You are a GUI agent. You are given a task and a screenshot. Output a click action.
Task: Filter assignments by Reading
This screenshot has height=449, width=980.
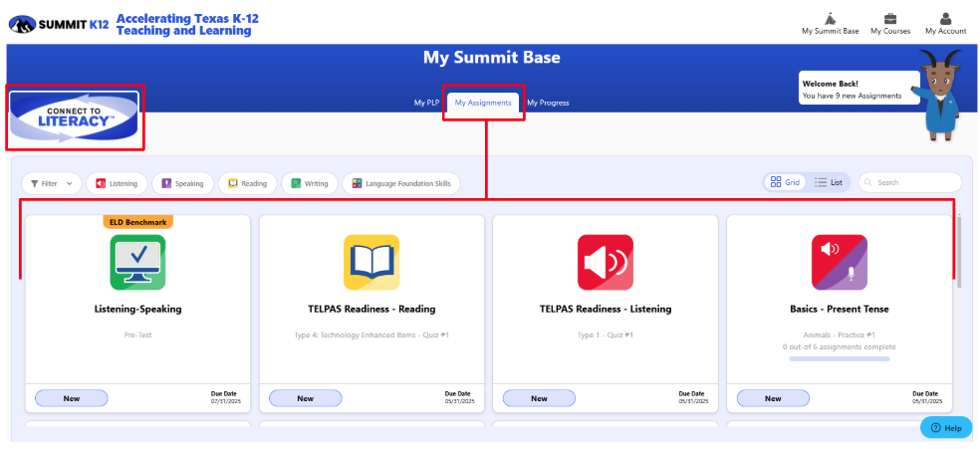click(x=248, y=183)
